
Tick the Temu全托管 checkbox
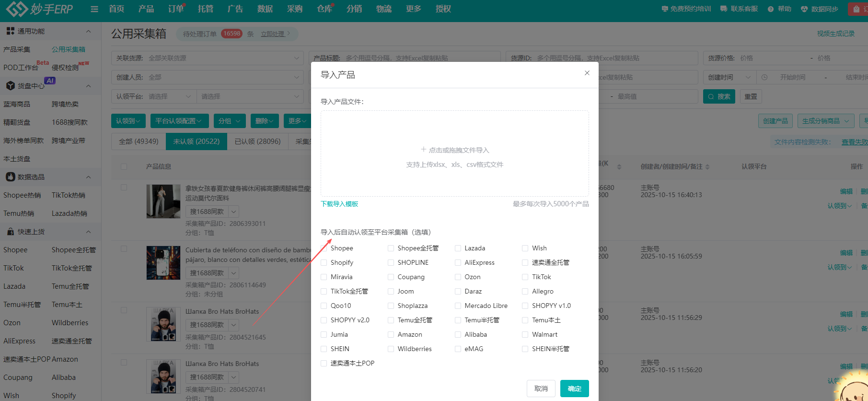pyautogui.click(x=391, y=320)
